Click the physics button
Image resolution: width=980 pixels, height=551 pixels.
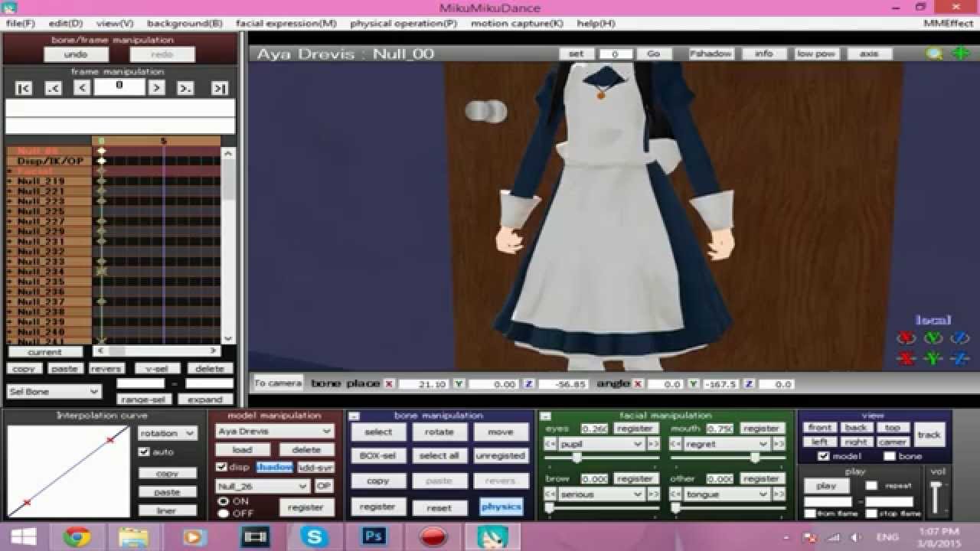pos(501,507)
